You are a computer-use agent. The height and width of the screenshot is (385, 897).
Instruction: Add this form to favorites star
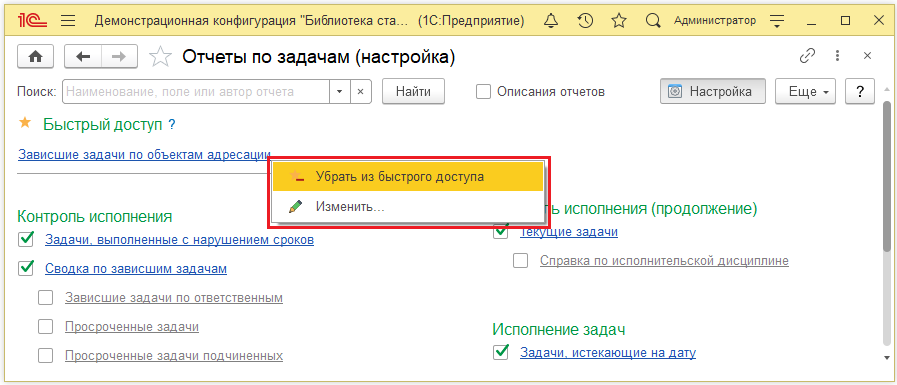point(160,56)
